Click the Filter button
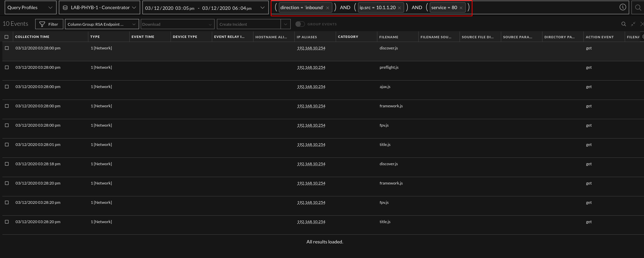 click(49, 24)
